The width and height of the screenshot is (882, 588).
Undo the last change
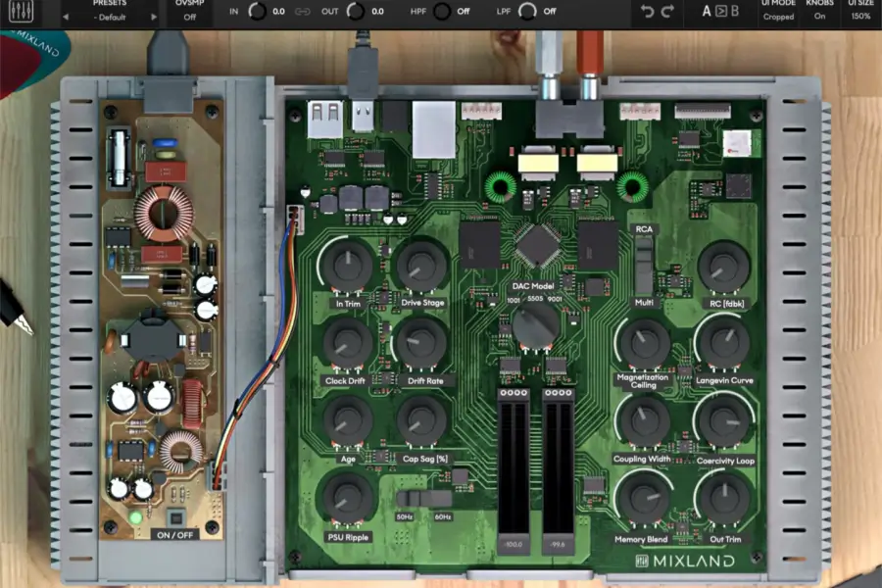(648, 11)
